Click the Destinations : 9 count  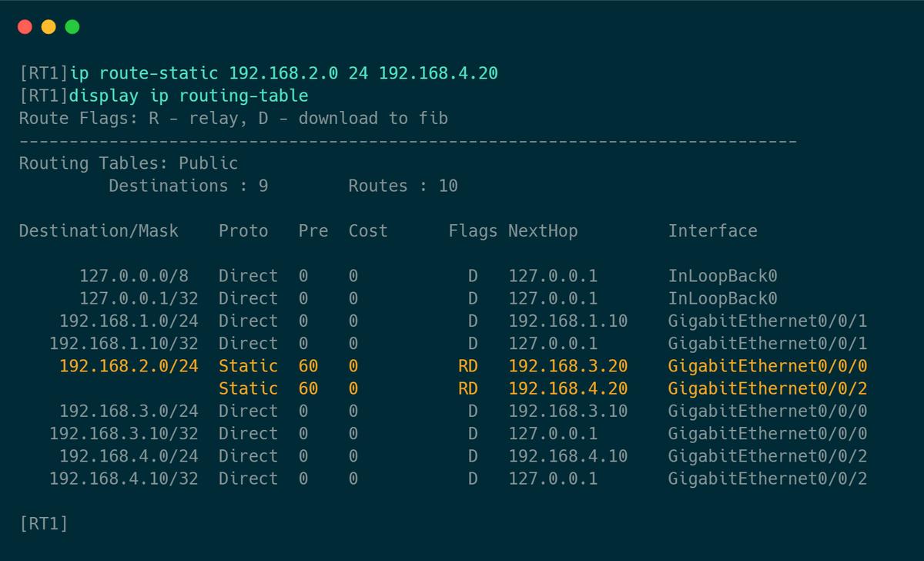(189, 186)
